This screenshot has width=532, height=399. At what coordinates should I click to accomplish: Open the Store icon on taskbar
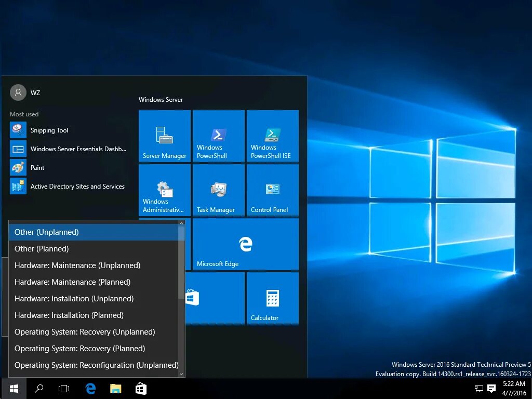[x=141, y=389]
